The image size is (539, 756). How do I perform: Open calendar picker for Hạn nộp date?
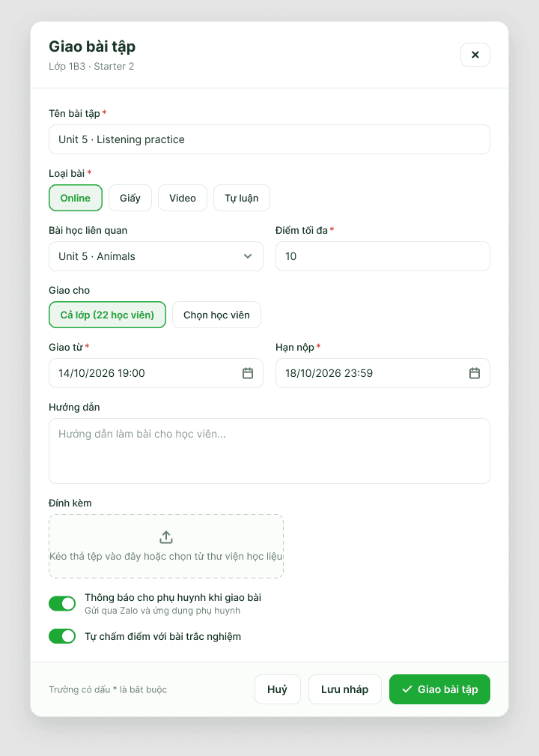coord(475,373)
